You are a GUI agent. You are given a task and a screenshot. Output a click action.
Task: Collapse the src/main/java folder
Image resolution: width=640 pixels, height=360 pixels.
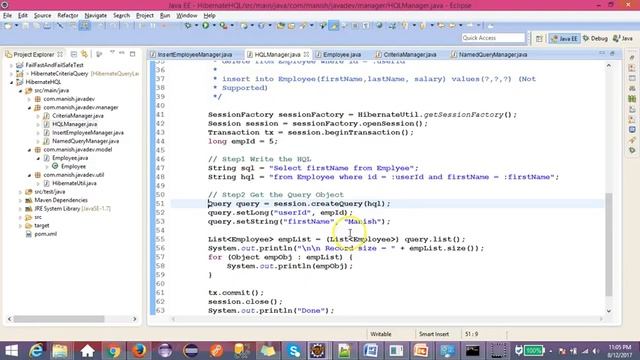click(x=20, y=91)
